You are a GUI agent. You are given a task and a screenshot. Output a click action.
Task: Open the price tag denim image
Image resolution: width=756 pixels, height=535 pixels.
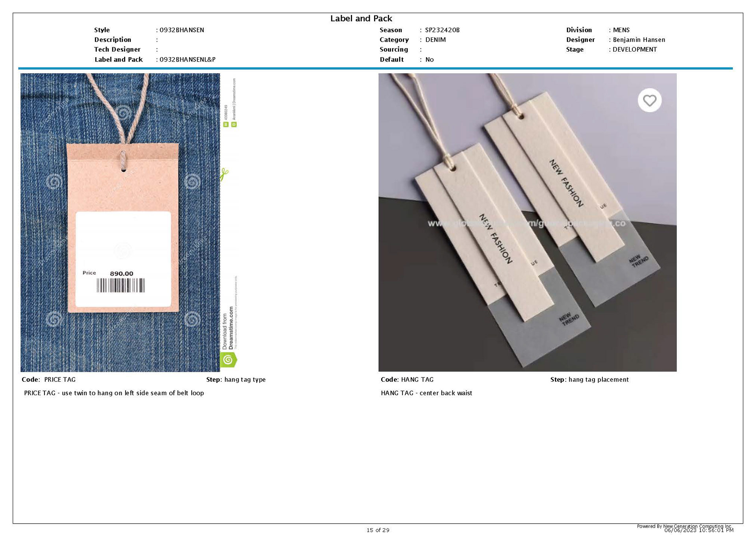click(120, 222)
